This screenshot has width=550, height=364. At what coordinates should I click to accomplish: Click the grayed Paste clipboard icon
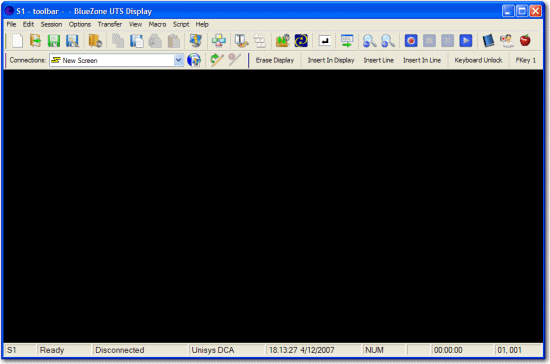[x=174, y=41]
